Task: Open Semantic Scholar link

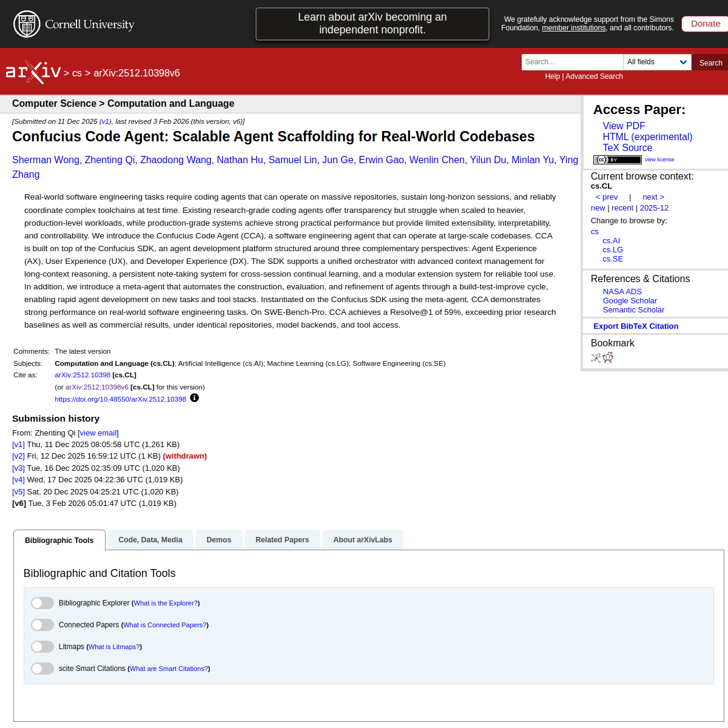Action: (633, 310)
